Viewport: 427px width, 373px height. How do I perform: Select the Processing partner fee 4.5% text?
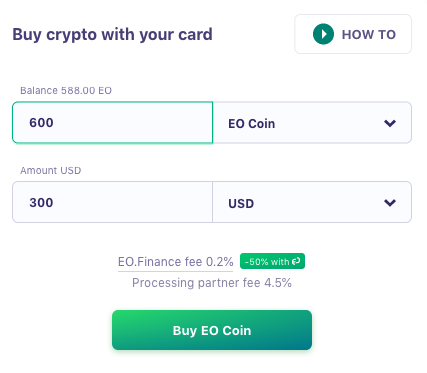click(212, 283)
